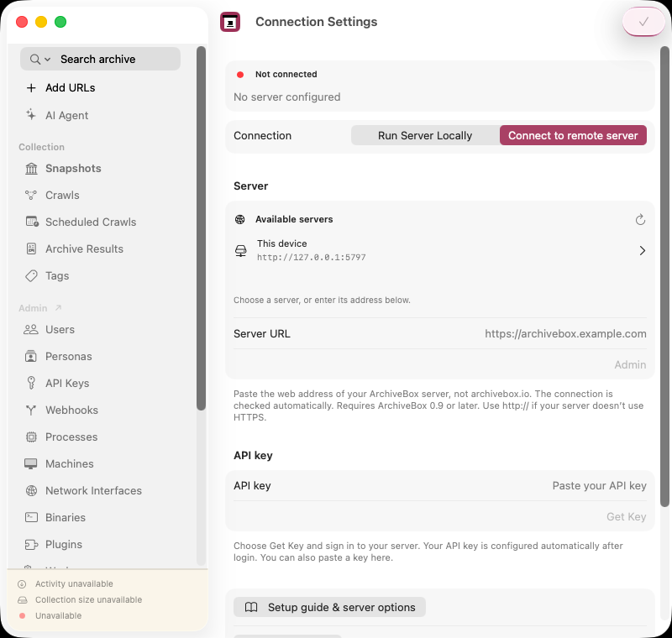Click the Admin button under Server URL
The image size is (672, 638).
pyautogui.click(x=630, y=364)
